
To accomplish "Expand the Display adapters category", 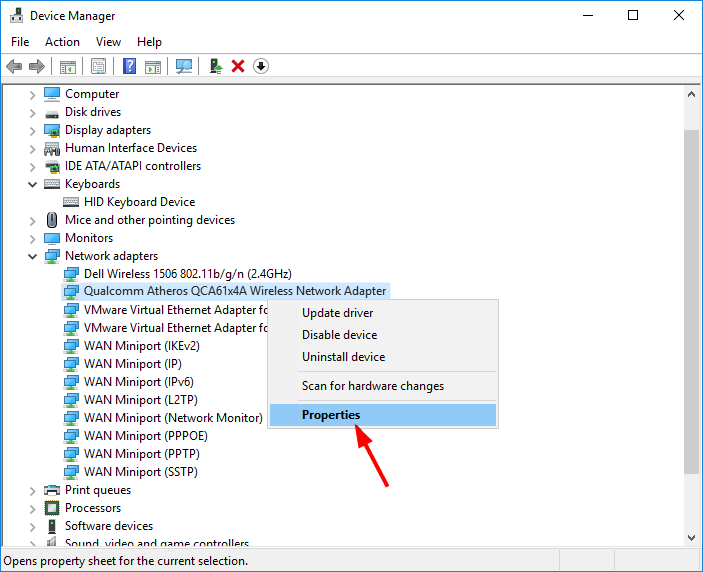I will (32, 130).
